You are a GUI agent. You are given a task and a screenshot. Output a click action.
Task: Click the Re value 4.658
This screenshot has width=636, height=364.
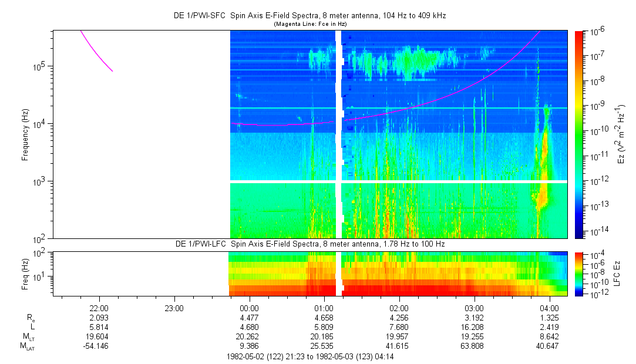point(324,318)
